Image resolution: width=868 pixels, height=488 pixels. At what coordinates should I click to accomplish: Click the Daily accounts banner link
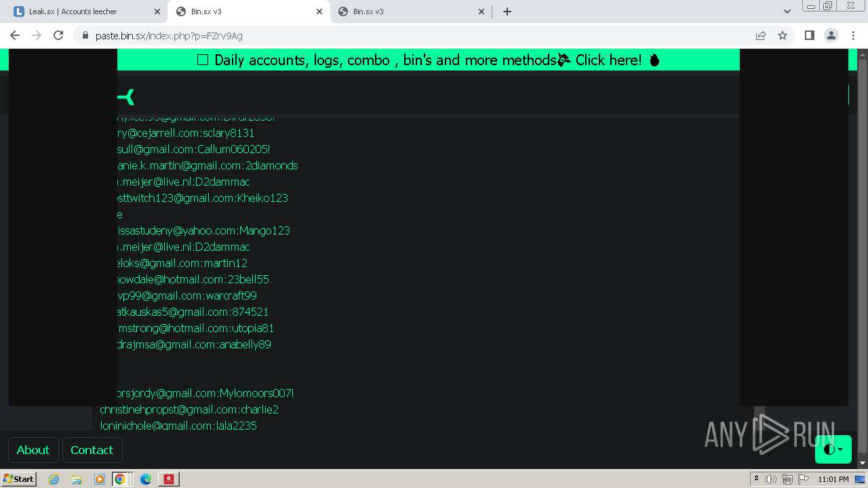coord(428,60)
